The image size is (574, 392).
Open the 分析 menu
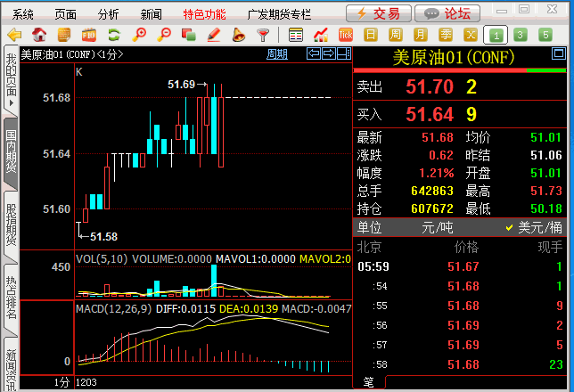(x=108, y=14)
